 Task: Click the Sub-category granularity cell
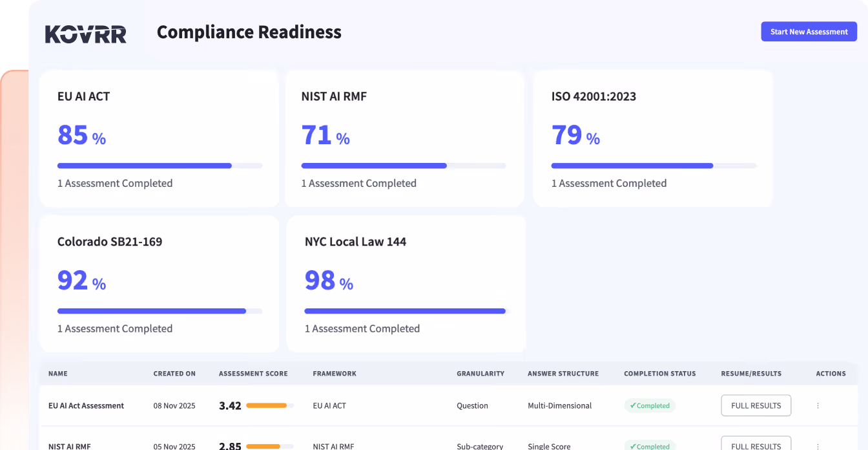click(x=480, y=446)
